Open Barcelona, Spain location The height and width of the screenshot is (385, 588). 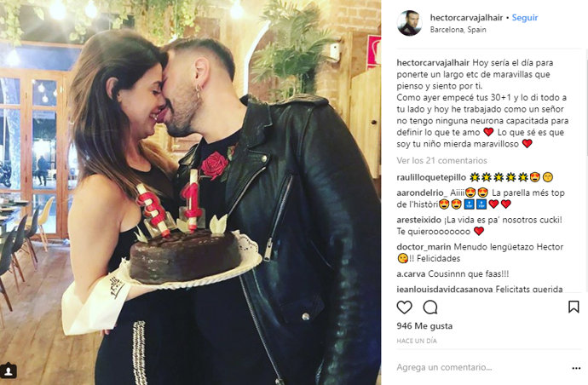458,30
